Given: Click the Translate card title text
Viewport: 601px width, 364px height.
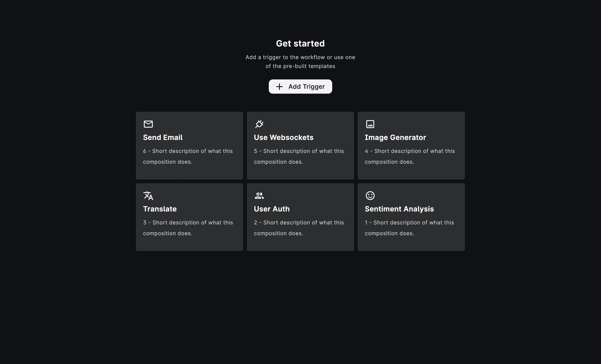Looking at the screenshot, I should [x=160, y=209].
